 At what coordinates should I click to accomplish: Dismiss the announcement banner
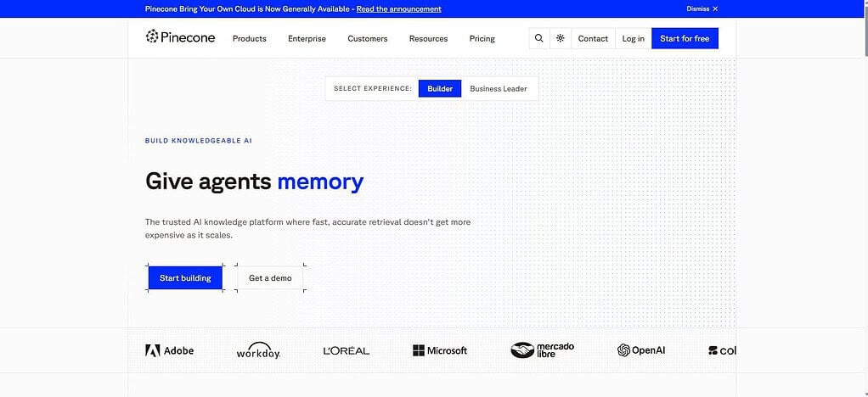[702, 8]
